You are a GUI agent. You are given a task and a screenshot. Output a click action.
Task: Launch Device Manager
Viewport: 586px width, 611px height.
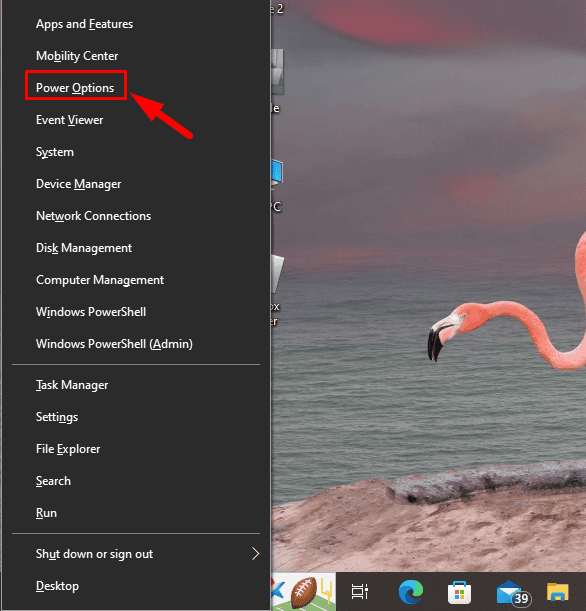click(78, 184)
